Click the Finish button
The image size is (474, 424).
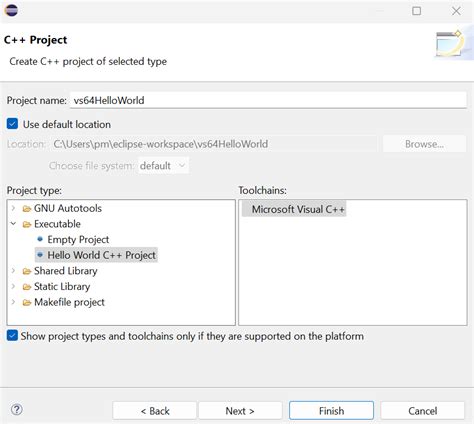point(331,411)
